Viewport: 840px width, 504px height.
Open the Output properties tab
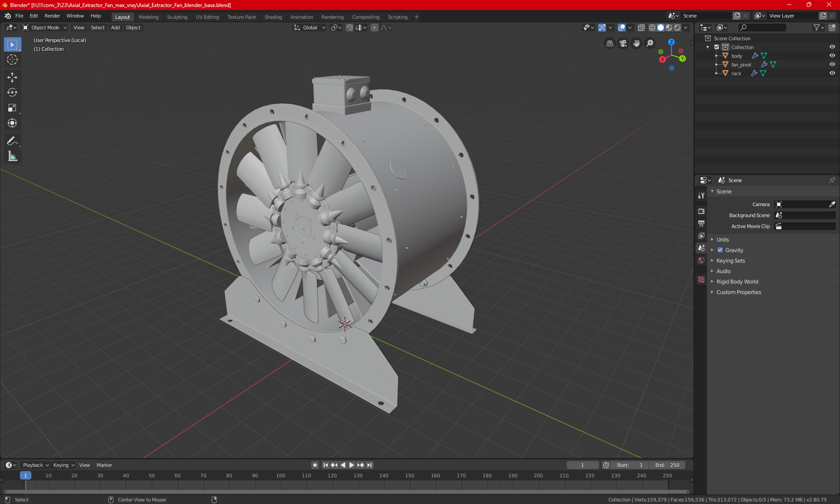tap(701, 223)
